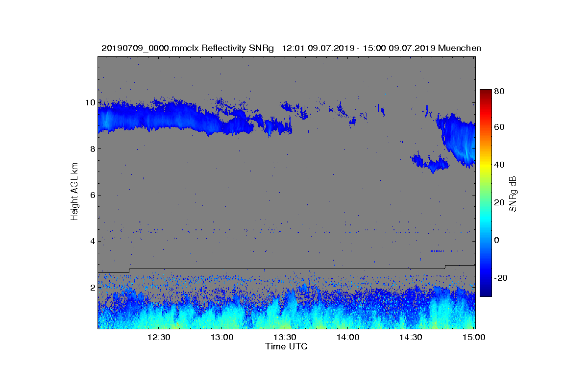The width and height of the screenshot is (588, 392).
Task: Click the 14:00 time tick label
Action: [x=348, y=337]
